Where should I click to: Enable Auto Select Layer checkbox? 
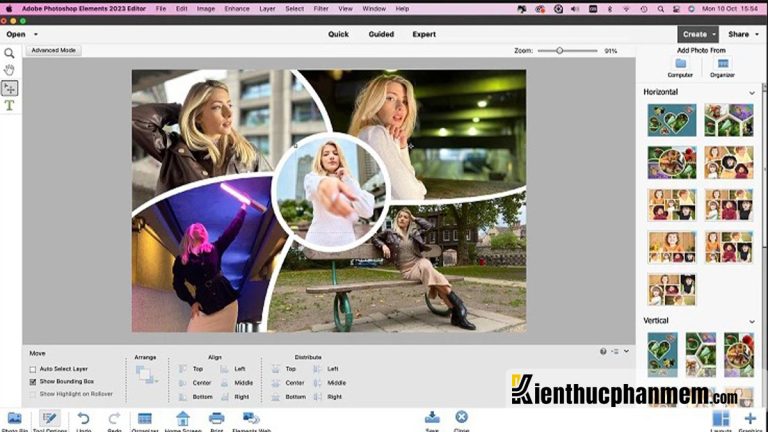(33, 369)
